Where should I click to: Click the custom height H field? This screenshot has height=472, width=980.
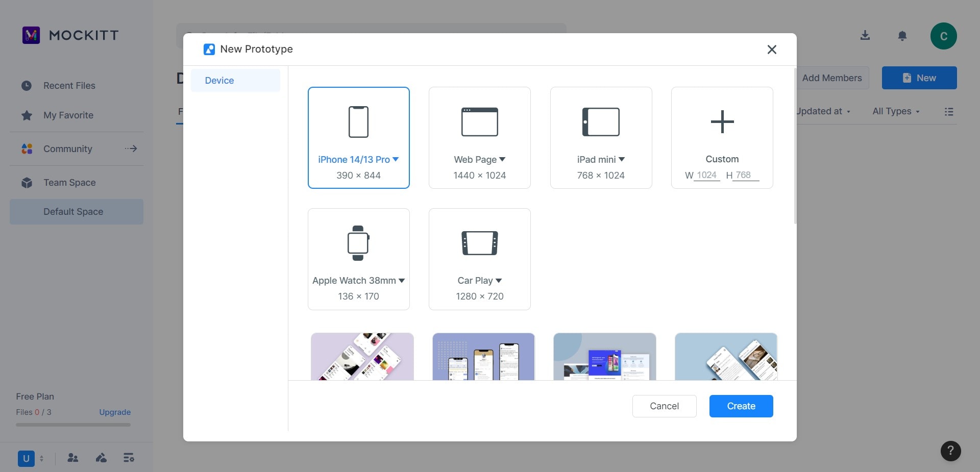(746, 175)
